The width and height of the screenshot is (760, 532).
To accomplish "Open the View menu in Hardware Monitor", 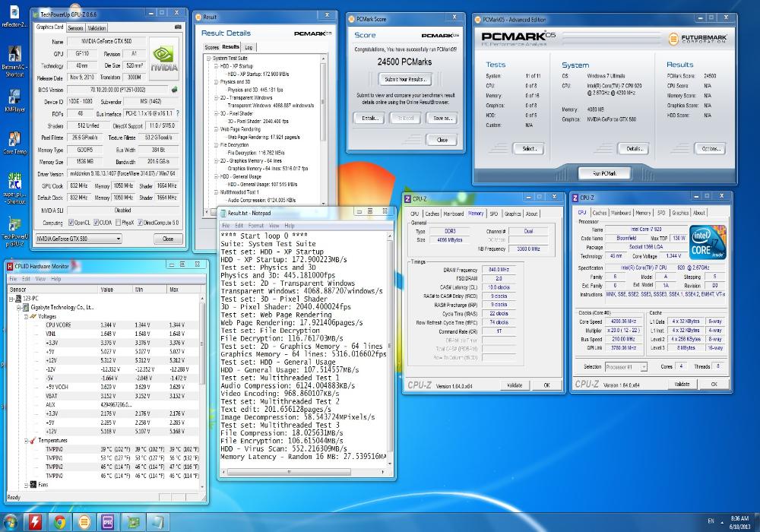I will click(40, 279).
